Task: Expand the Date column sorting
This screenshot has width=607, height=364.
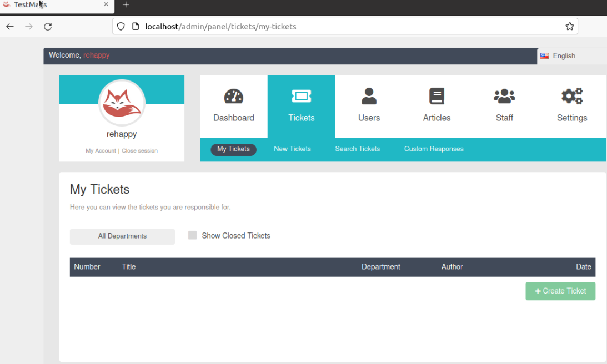Action: point(583,267)
